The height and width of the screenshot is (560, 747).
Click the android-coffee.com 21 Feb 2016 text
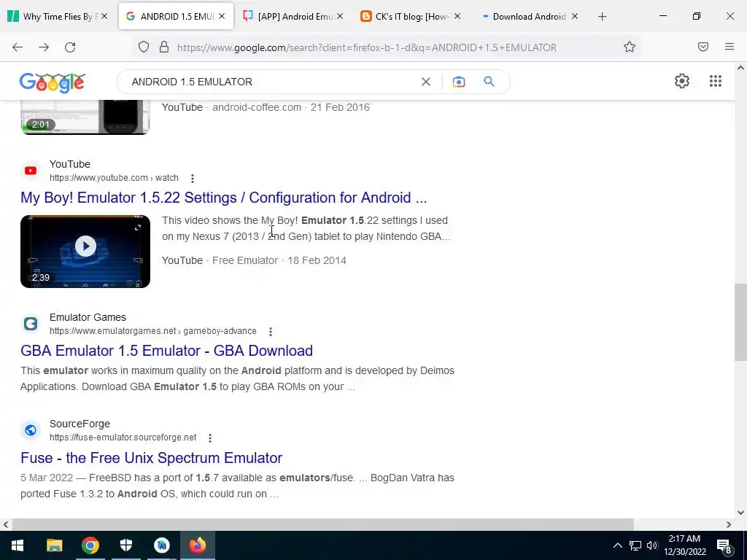point(291,108)
